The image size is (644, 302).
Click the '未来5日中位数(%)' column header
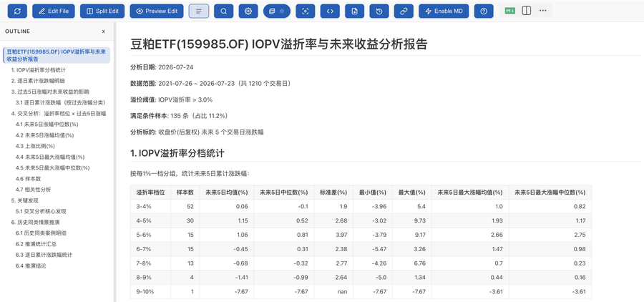(x=284, y=193)
